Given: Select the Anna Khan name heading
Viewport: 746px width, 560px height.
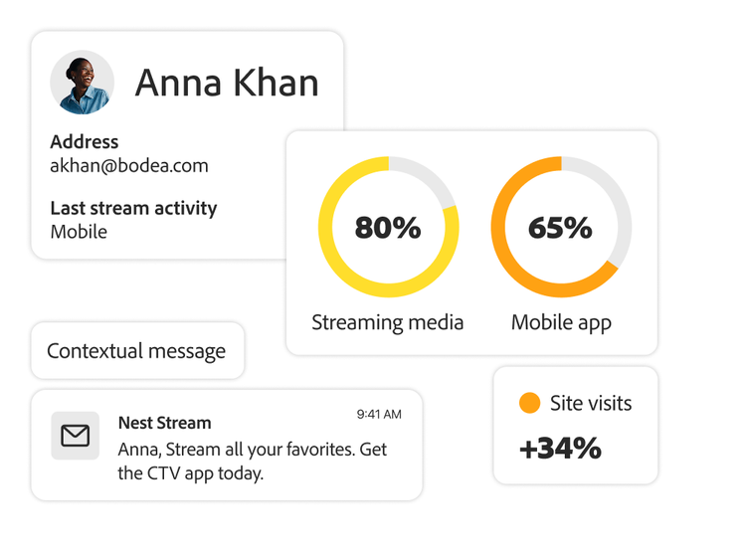Looking at the screenshot, I should pyautogui.click(x=227, y=83).
